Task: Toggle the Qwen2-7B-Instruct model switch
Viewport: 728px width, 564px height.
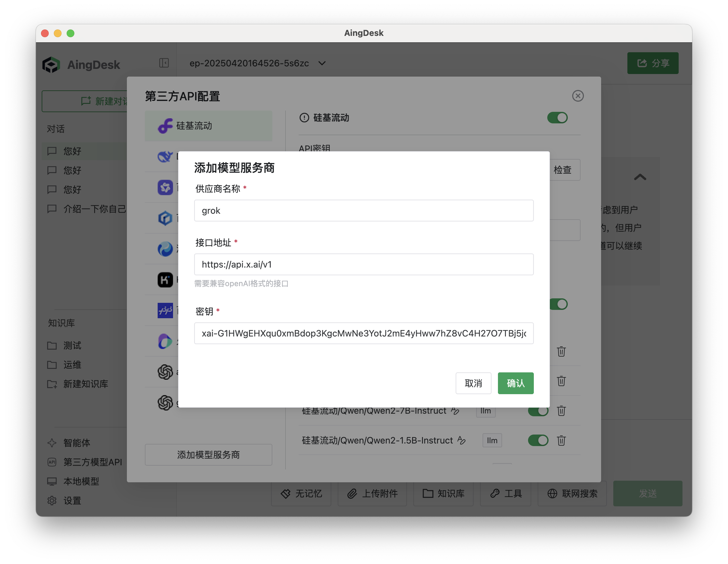Action: pyautogui.click(x=538, y=411)
